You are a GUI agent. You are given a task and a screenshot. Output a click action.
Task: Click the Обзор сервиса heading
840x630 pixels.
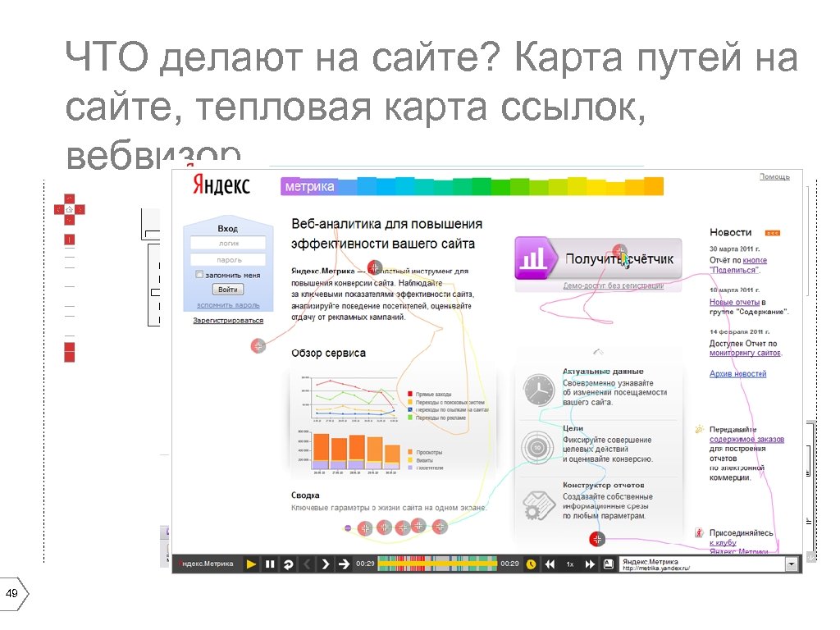coord(328,353)
